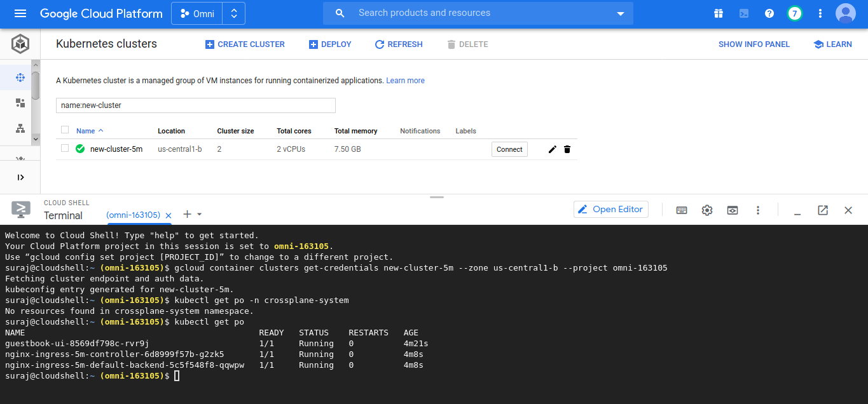
Task: Open notifications badge showing 7
Action: [794, 13]
